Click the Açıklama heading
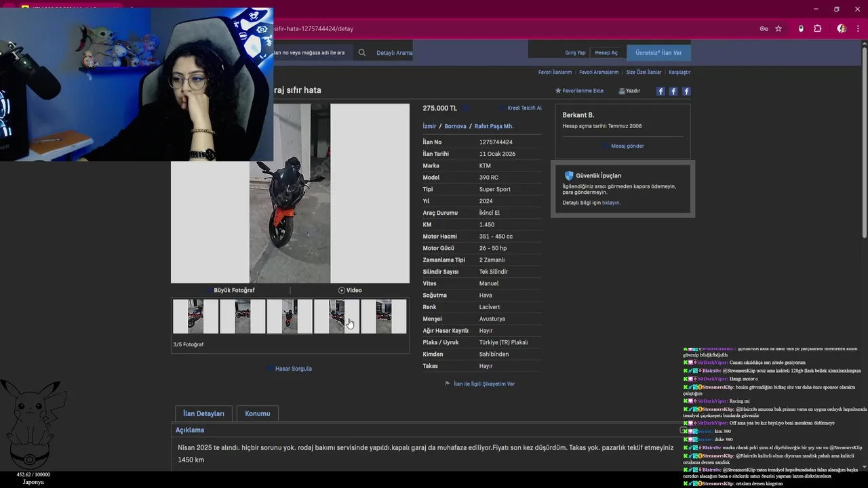 pyautogui.click(x=190, y=430)
